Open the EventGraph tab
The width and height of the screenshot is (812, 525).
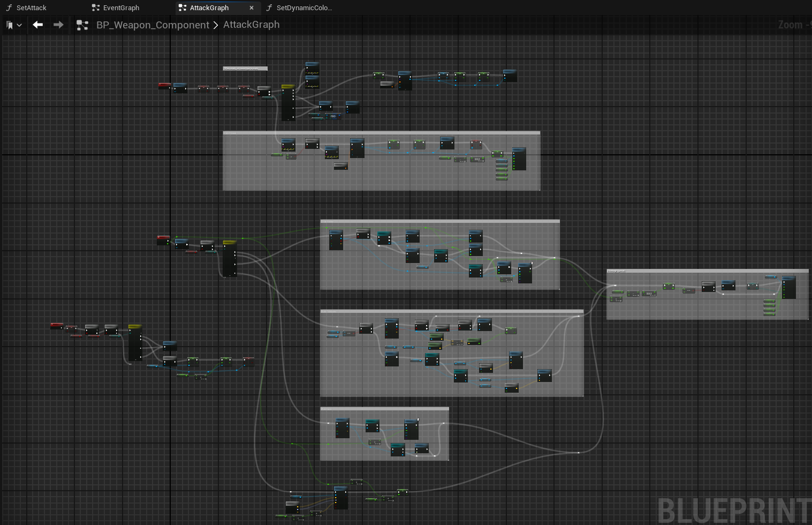point(121,7)
